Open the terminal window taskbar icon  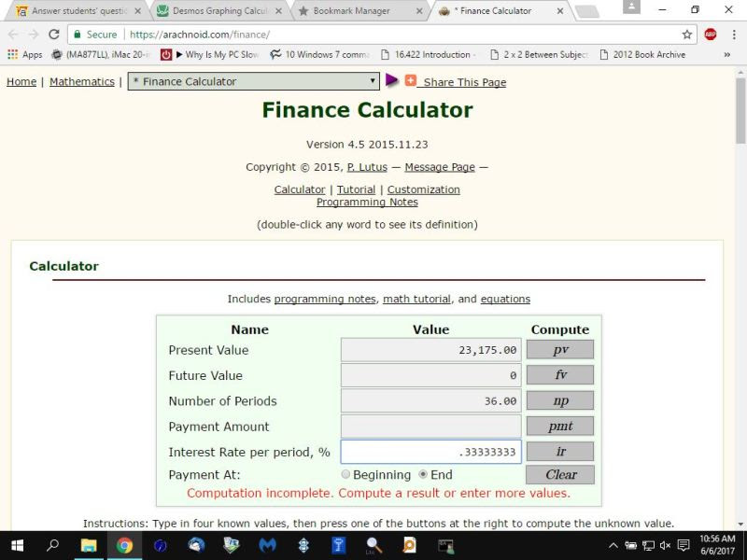pos(446,546)
